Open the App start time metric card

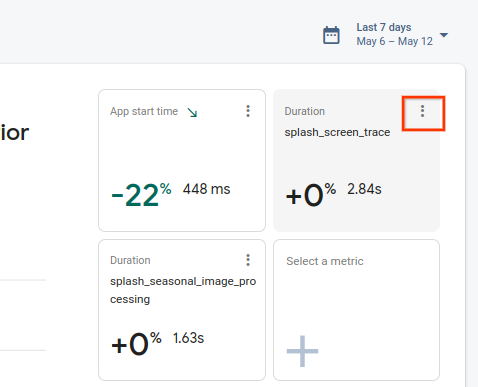click(x=182, y=160)
